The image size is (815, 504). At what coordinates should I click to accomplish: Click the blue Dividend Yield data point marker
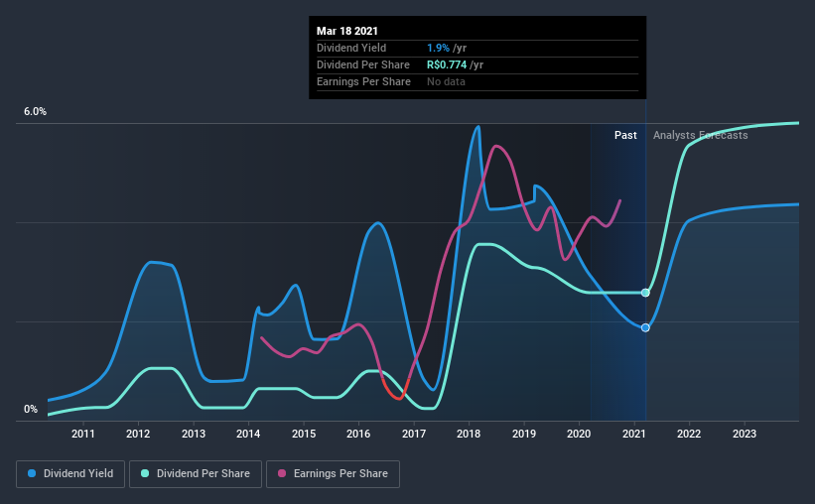[x=645, y=327]
